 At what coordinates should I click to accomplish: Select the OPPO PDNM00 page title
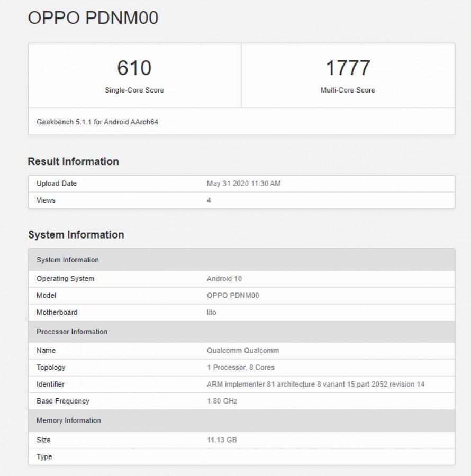coord(93,18)
